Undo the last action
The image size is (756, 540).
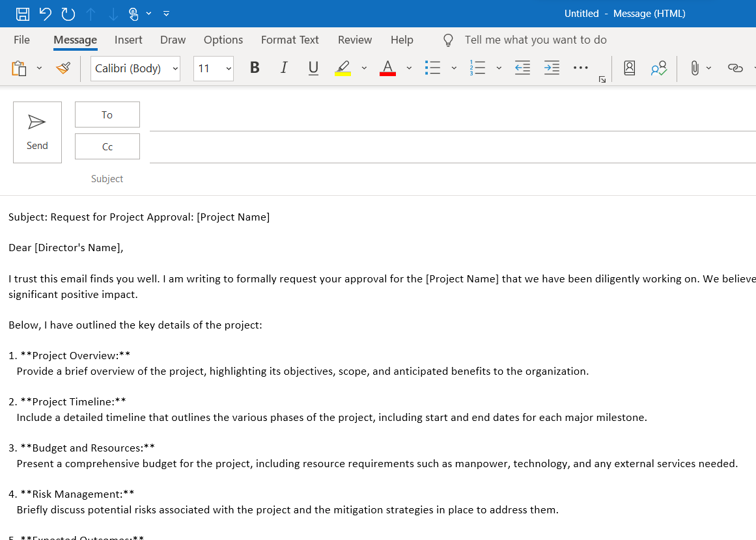[x=46, y=14]
